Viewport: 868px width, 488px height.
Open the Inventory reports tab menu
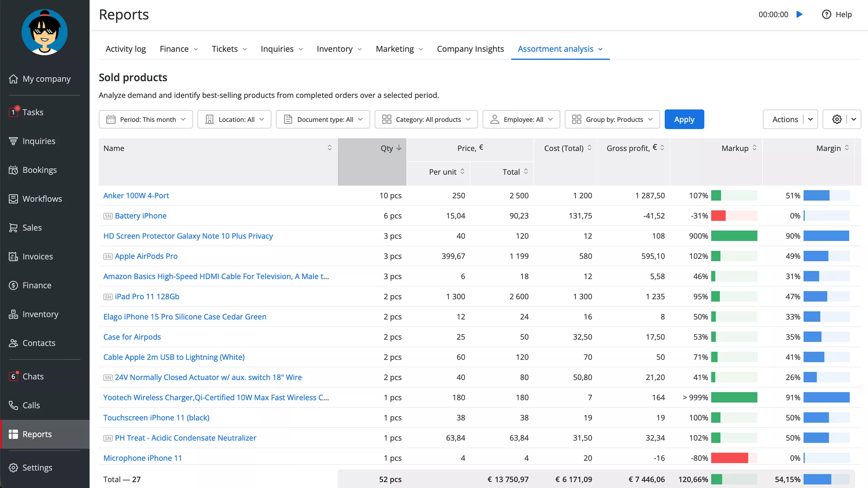pyautogui.click(x=339, y=49)
